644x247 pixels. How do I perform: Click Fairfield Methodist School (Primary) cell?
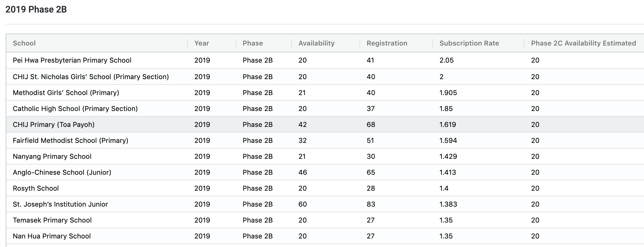(71, 141)
